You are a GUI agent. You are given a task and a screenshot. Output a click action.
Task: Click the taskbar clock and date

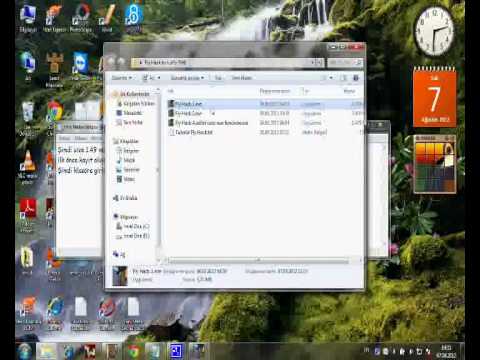click(x=446, y=352)
